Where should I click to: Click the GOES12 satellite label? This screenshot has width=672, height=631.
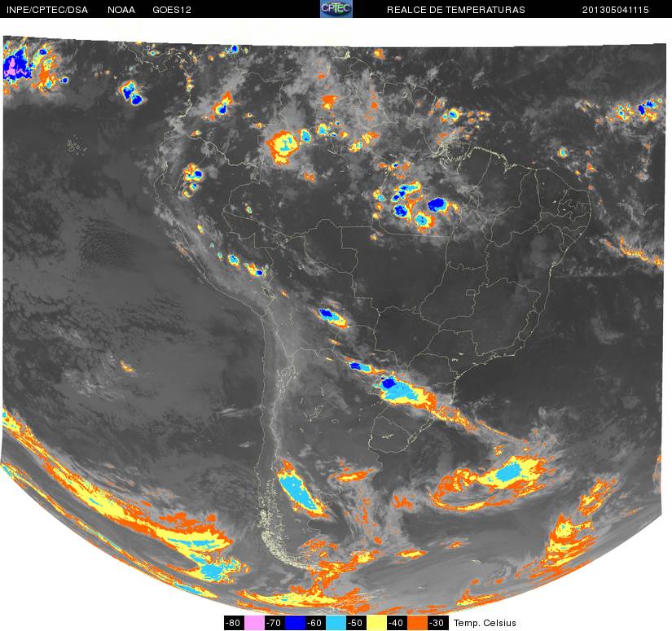pyautogui.click(x=172, y=10)
